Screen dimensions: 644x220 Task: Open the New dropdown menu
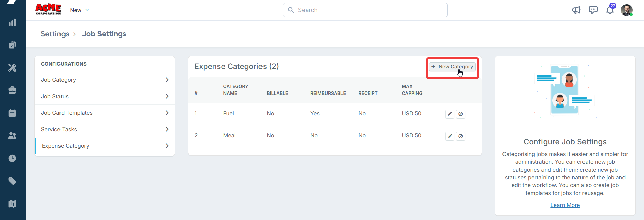[80, 10]
